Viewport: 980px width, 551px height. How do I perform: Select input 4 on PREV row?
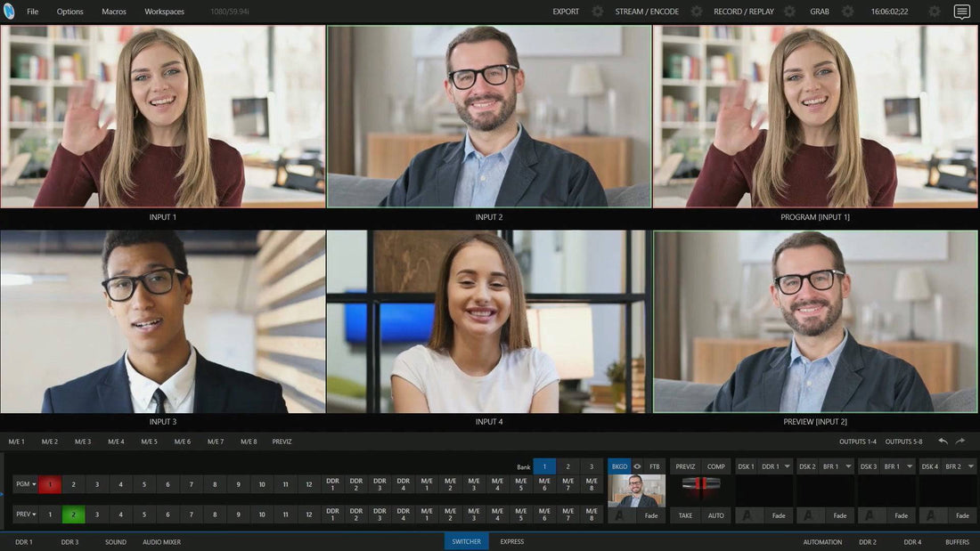click(x=120, y=515)
